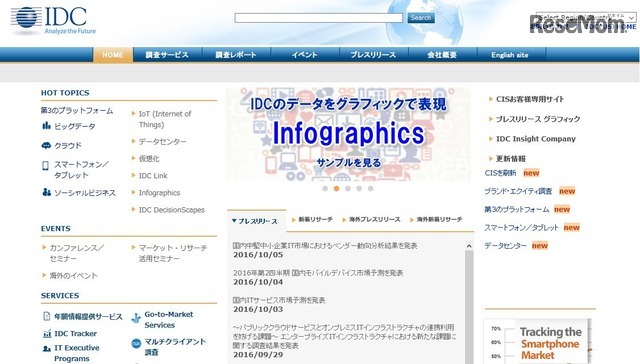This screenshot has width=640, height=364.
Task: Open the スマートフォン／タブレット new item
Action: 521,228
